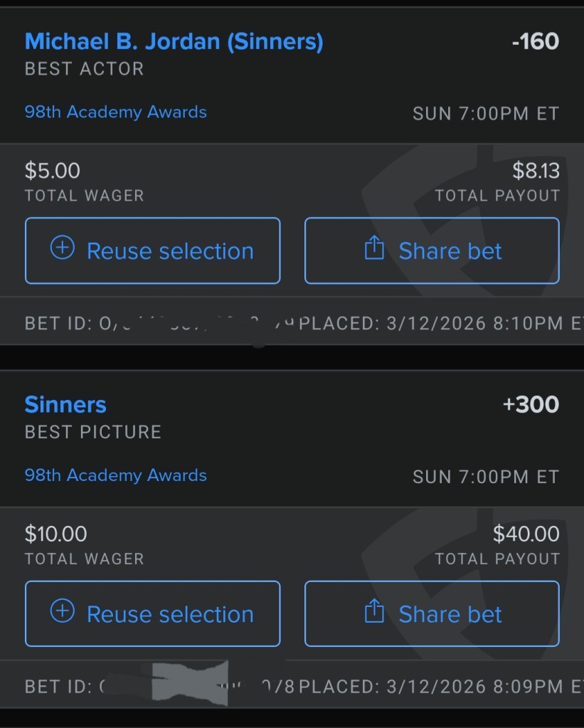Click the +300 odds value
The image size is (584, 728).
(x=531, y=405)
